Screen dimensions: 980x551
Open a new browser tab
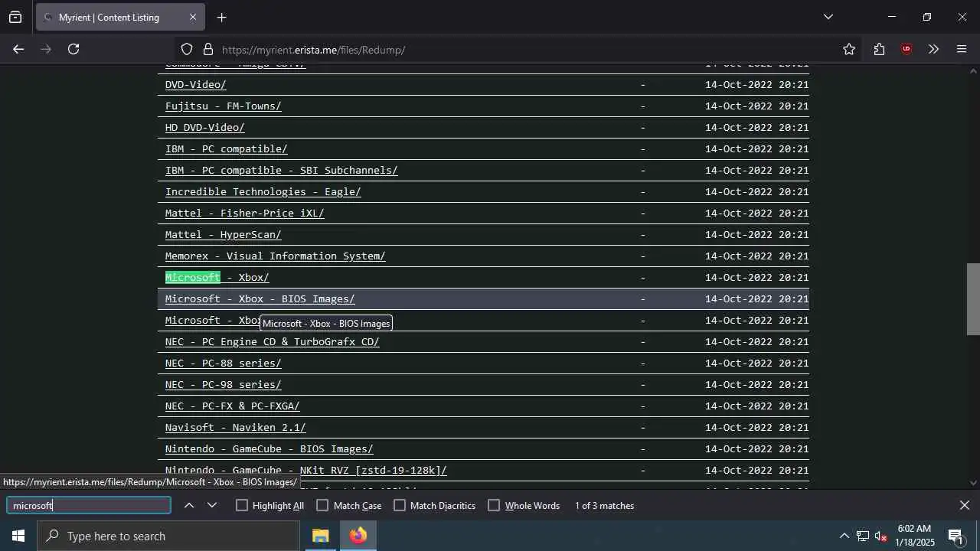pyautogui.click(x=221, y=17)
